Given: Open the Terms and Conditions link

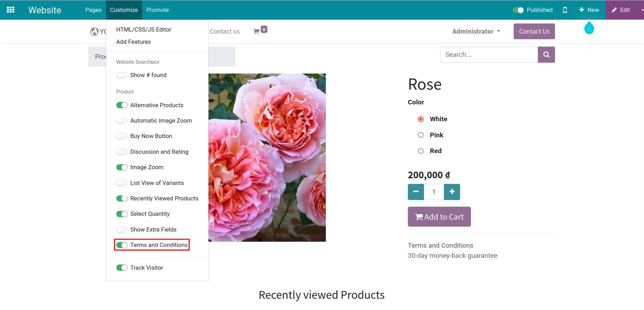Looking at the screenshot, I should [440, 245].
